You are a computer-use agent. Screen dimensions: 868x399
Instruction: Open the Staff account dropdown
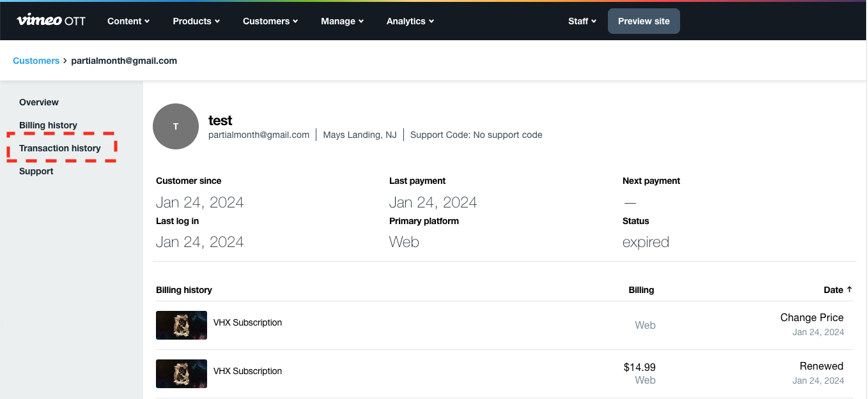(582, 21)
